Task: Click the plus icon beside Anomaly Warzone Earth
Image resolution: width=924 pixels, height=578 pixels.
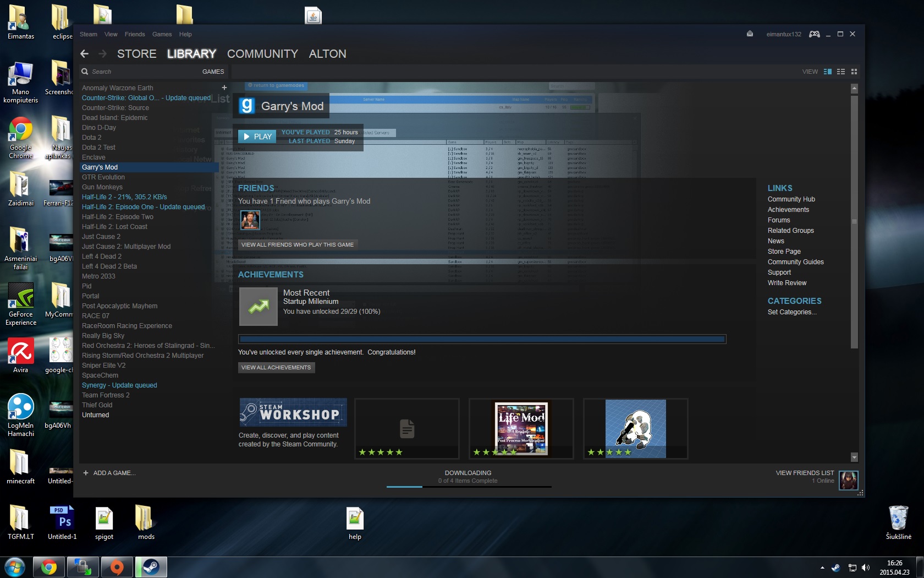Action: [224, 88]
